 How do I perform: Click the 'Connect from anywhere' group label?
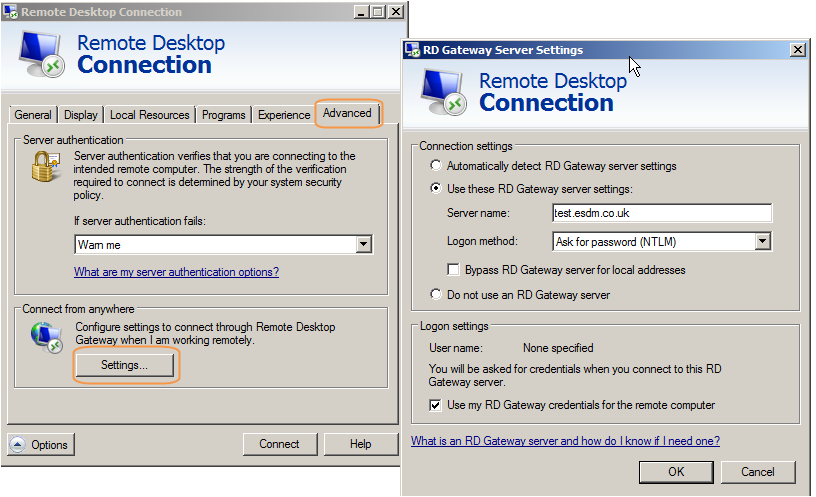click(78, 309)
